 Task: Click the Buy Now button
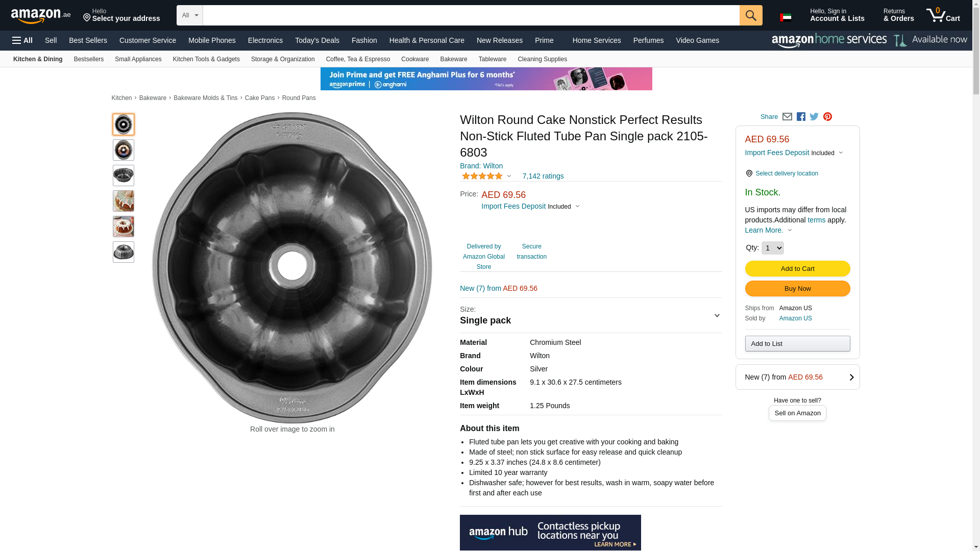click(x=797, y=289)
